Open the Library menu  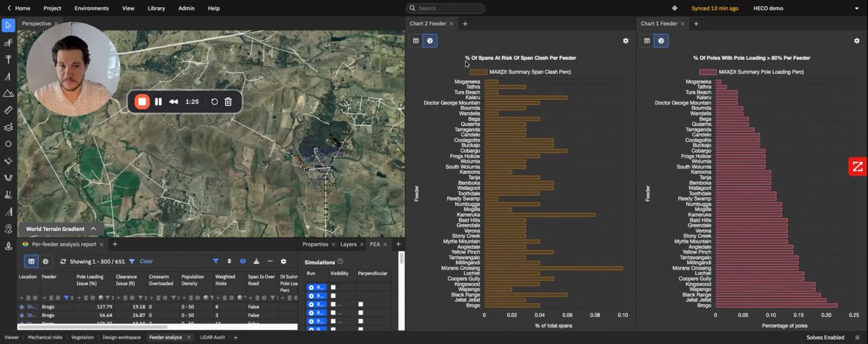pos(156,8)
